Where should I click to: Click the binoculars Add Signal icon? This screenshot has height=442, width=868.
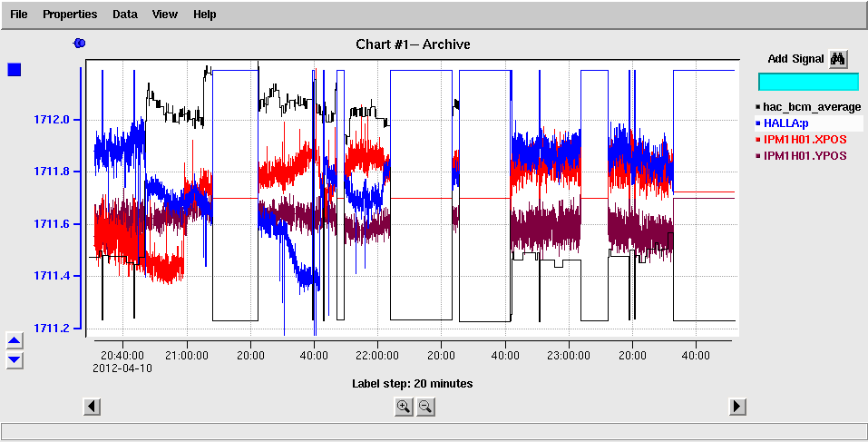coord(838,59)
